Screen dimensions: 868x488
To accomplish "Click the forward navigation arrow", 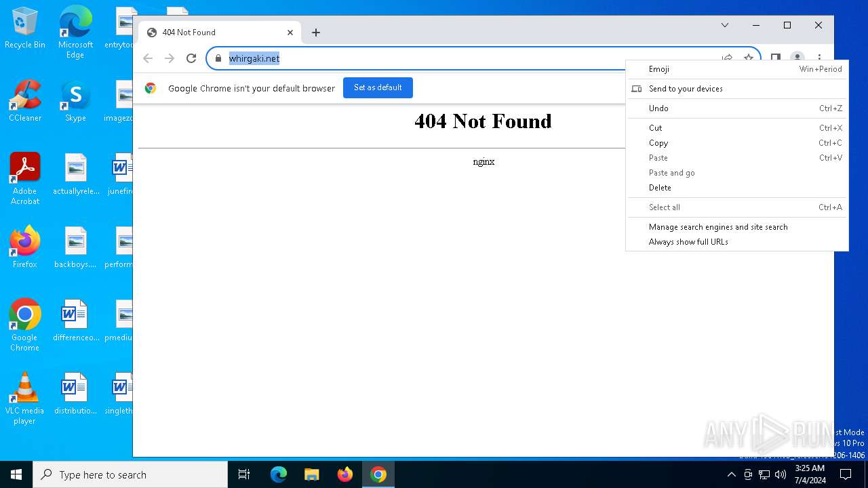I will coord(170,58).
